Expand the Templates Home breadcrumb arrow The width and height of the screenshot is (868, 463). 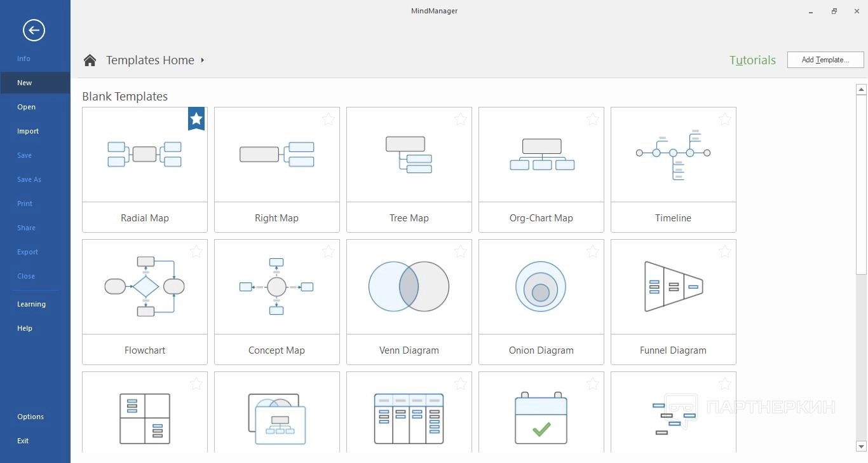(203, 60)
